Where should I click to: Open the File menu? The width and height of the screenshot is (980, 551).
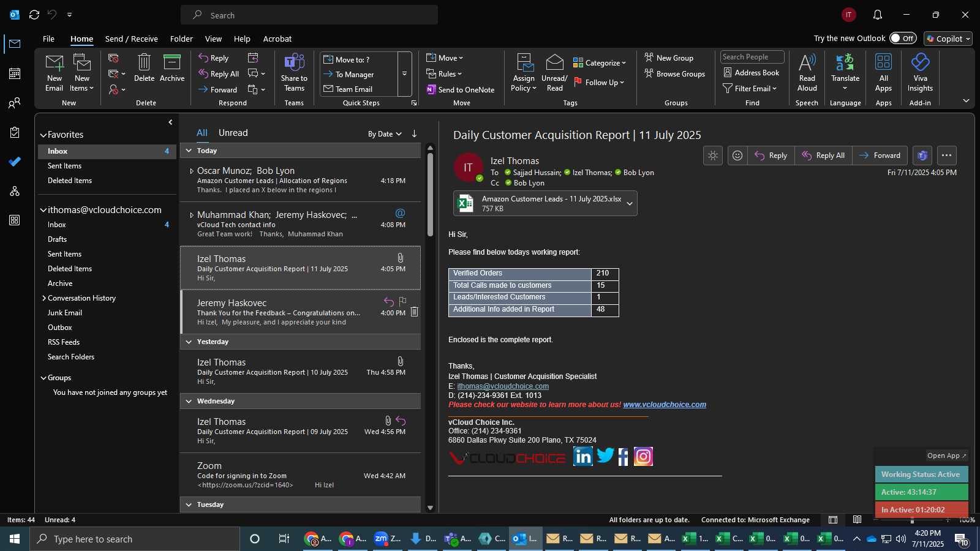[48, 39]
